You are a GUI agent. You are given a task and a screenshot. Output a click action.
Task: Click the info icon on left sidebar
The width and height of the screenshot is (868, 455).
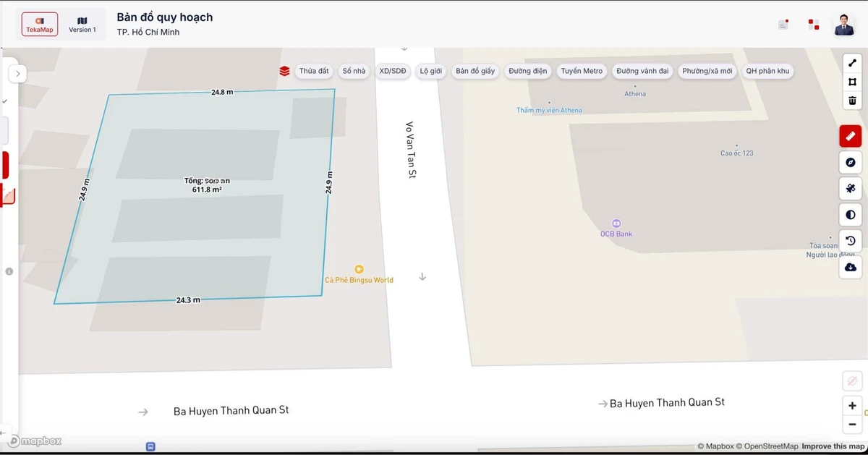9,271
